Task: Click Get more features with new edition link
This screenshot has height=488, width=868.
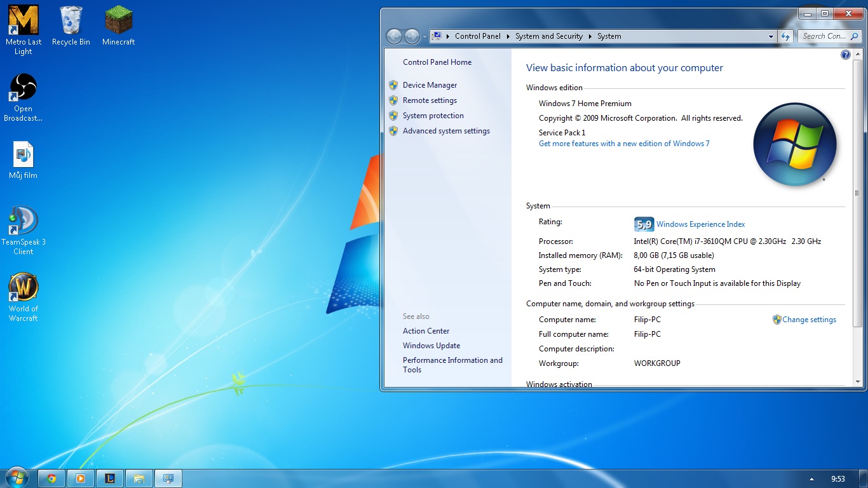Action: (x=624, y=144)
